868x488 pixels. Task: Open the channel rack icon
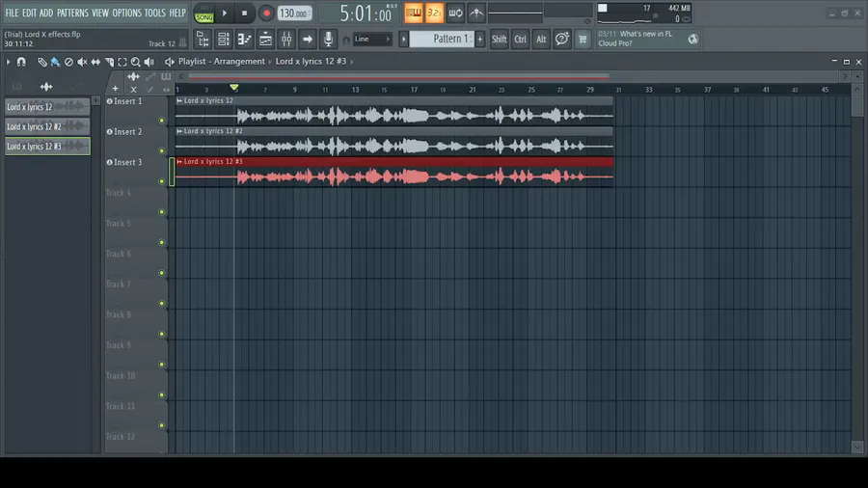click(224, 40)
